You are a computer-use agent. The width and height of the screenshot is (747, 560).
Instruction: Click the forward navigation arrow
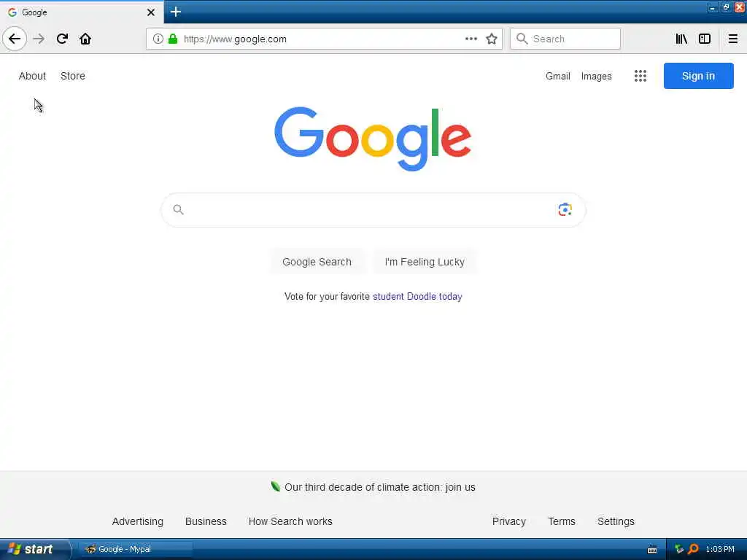[39, 39]
